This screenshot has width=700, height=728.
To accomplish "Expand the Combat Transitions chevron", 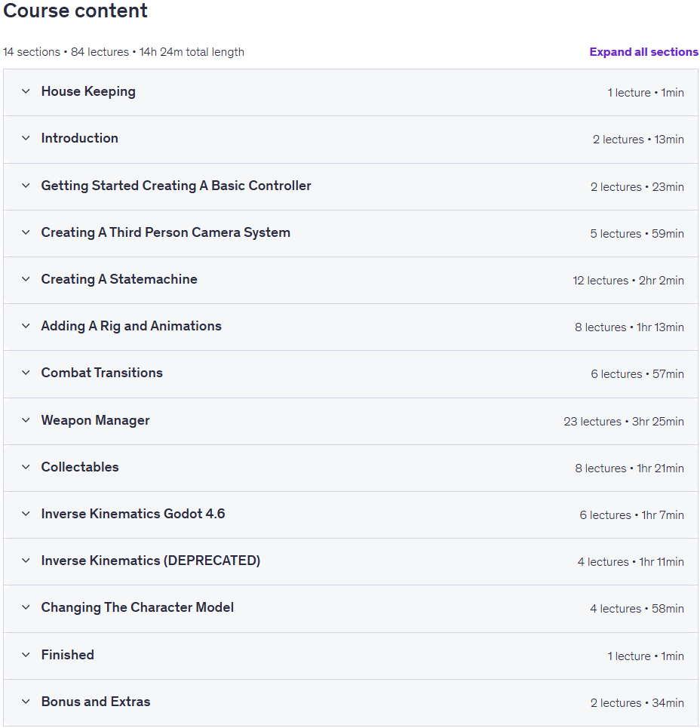I will [26, 373].
